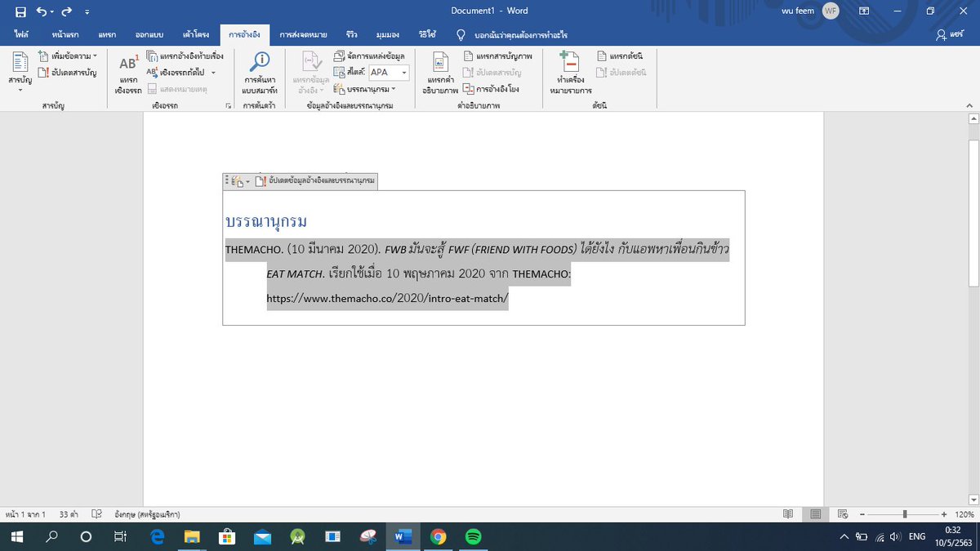This screenshot has width=980, height=551.
Task: Click the themacho.co URL in the bibliography
Action: pos(387,299)
